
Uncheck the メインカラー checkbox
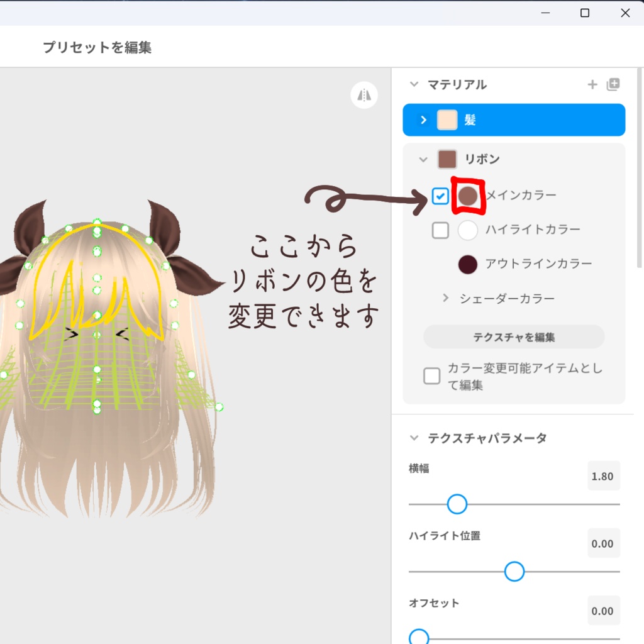click(x=441, y=196)
